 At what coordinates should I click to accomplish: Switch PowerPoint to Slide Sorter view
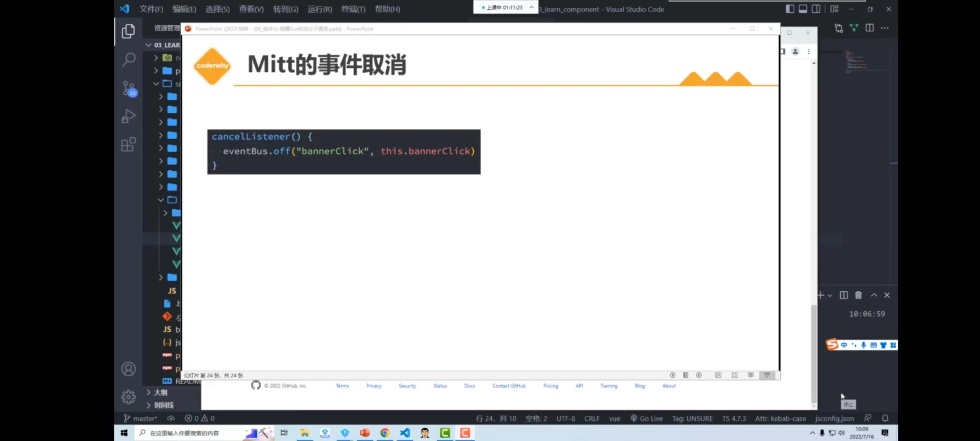735,375
